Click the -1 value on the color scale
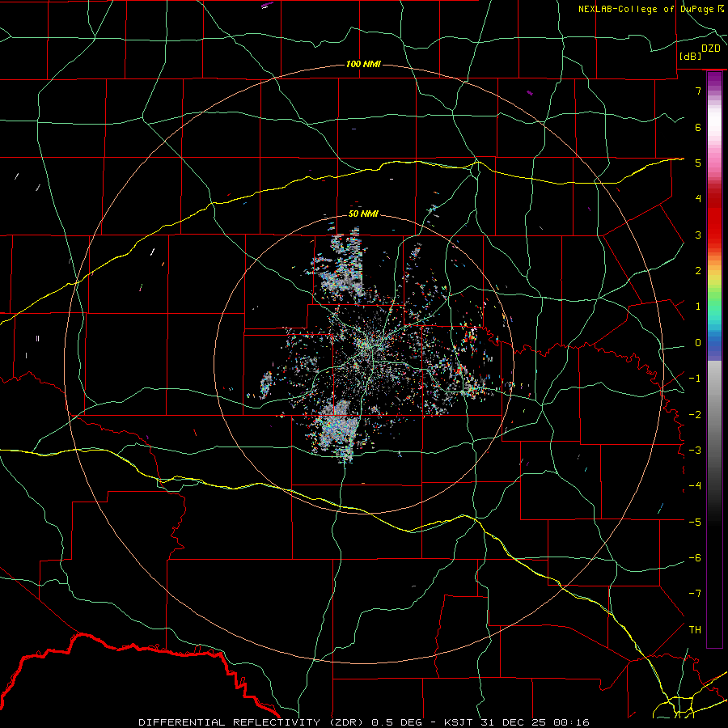The width and height of the screenshot is (728, 728). click(x=695, y=379)
